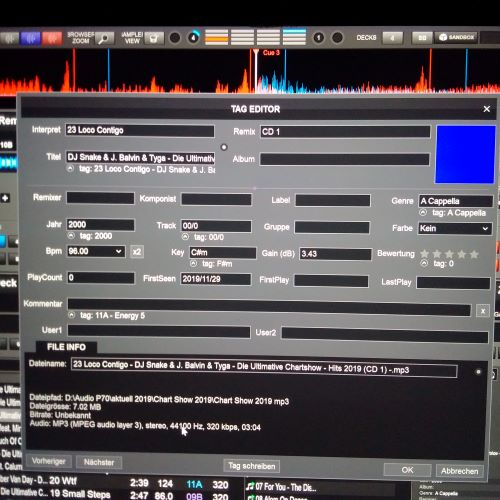Click round dot button right of Dateiname

[x=478, y=372]
